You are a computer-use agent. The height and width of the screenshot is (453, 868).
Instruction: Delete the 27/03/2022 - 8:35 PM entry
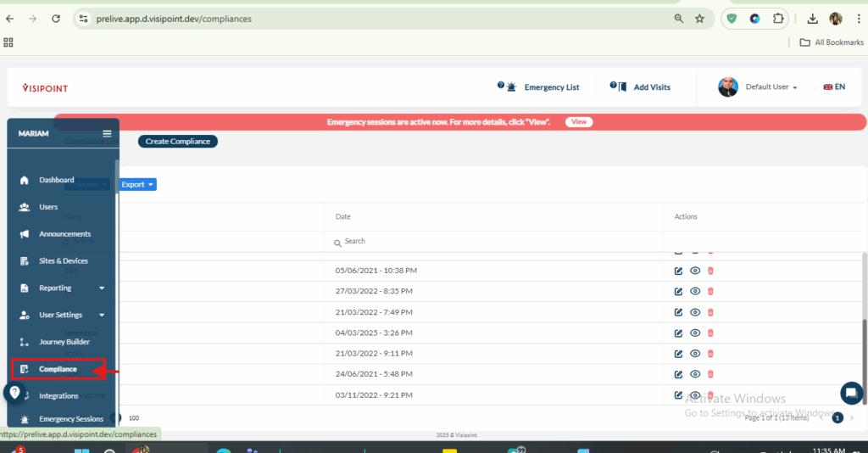(x=710, y=291)
